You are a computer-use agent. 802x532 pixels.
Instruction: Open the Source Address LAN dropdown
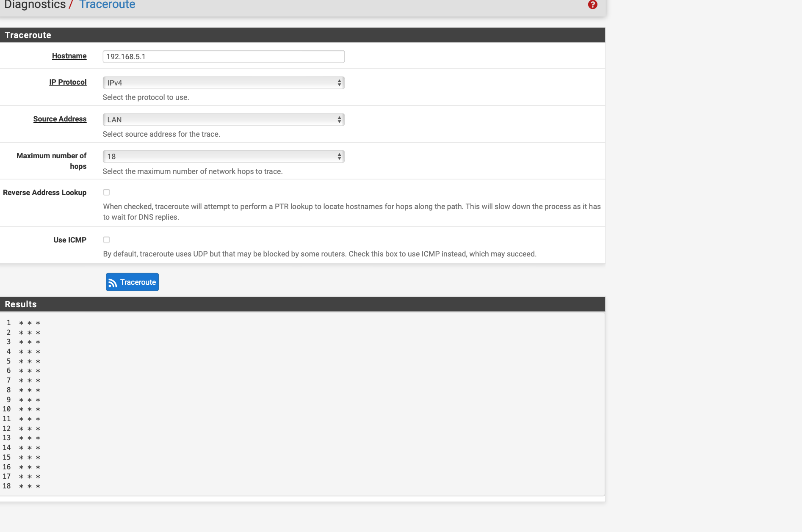[x=224, y=120]
